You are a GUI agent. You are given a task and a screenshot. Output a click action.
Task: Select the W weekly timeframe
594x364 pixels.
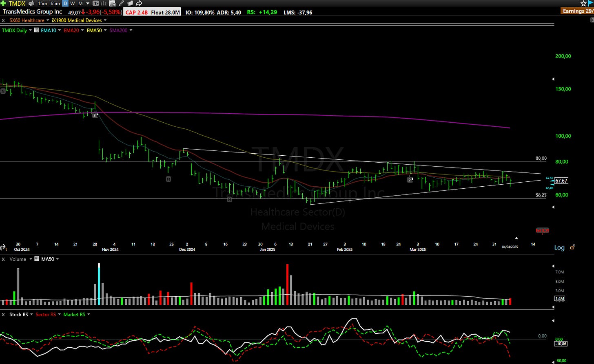[x=73, y=3]
